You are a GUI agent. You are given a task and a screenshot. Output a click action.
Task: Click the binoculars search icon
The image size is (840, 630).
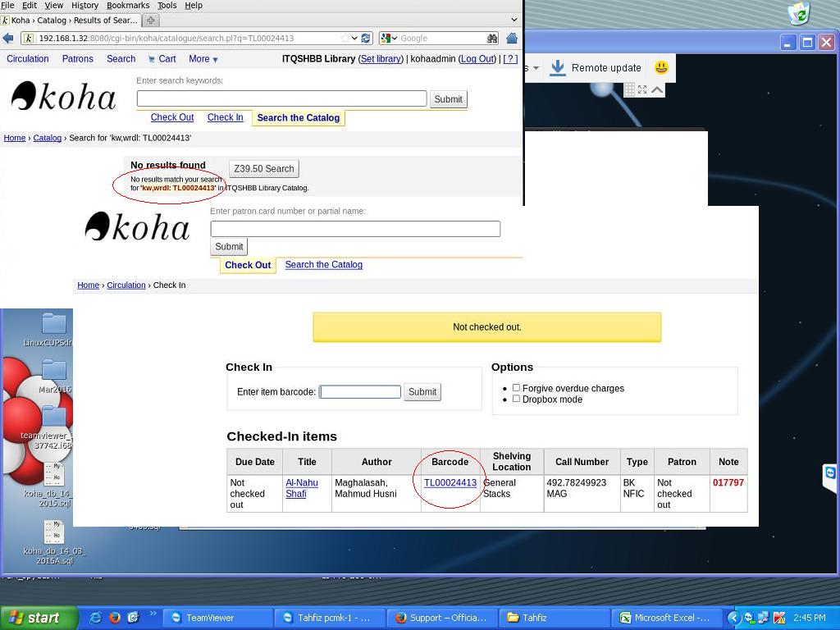pos(492,38)
